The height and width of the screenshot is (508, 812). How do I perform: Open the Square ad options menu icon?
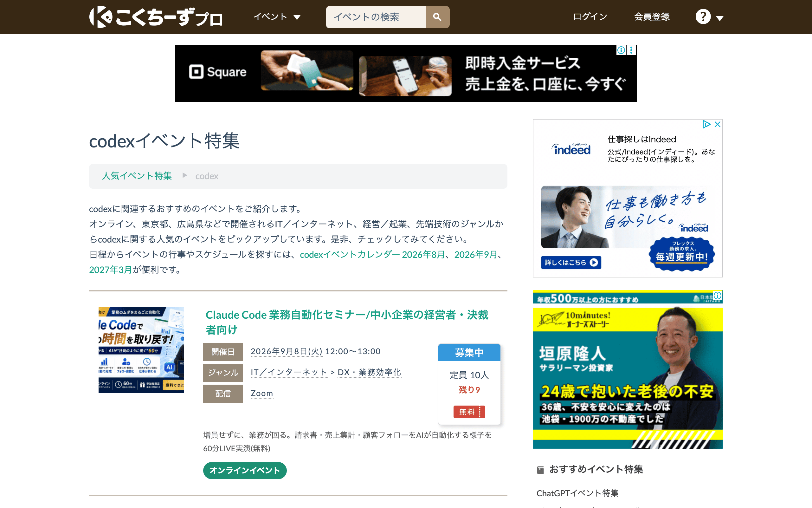tap(631, 50)
